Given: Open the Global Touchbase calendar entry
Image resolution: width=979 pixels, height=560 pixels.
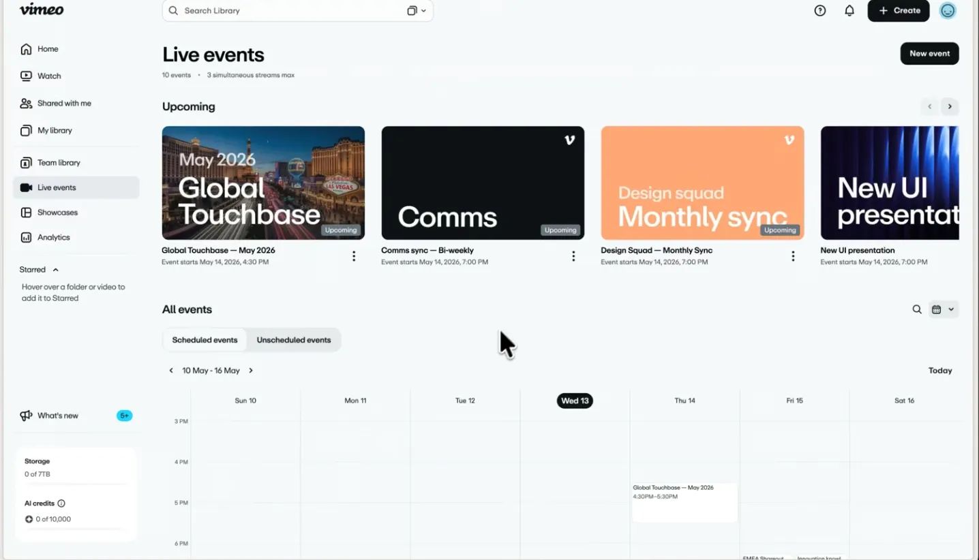Looking at the screenshot, I should point(684,503).
